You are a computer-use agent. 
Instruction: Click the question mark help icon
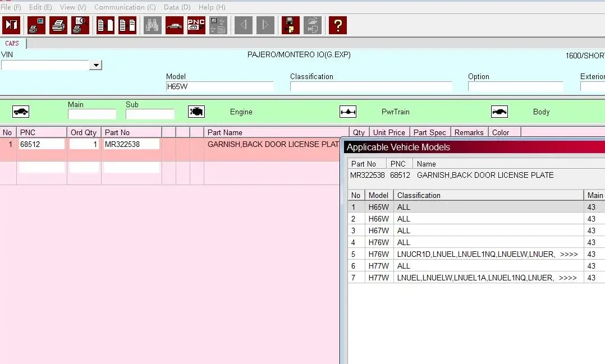point(338,25)
